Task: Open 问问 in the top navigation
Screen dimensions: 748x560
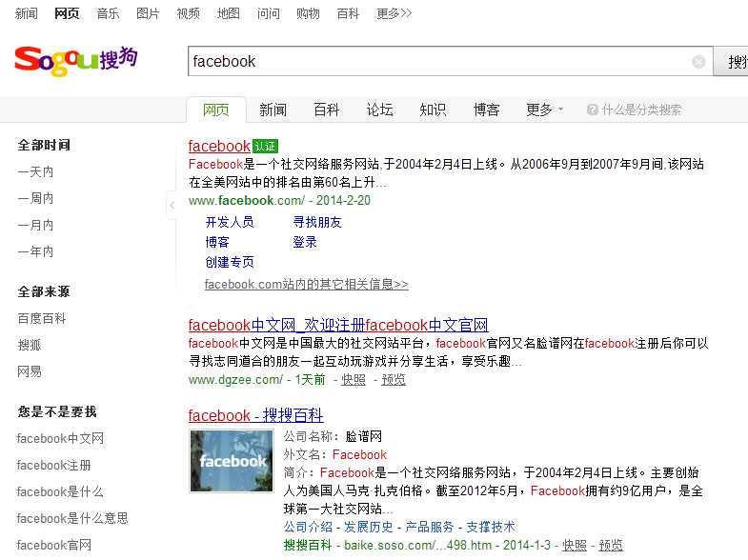Action: [x=268, y=13]
